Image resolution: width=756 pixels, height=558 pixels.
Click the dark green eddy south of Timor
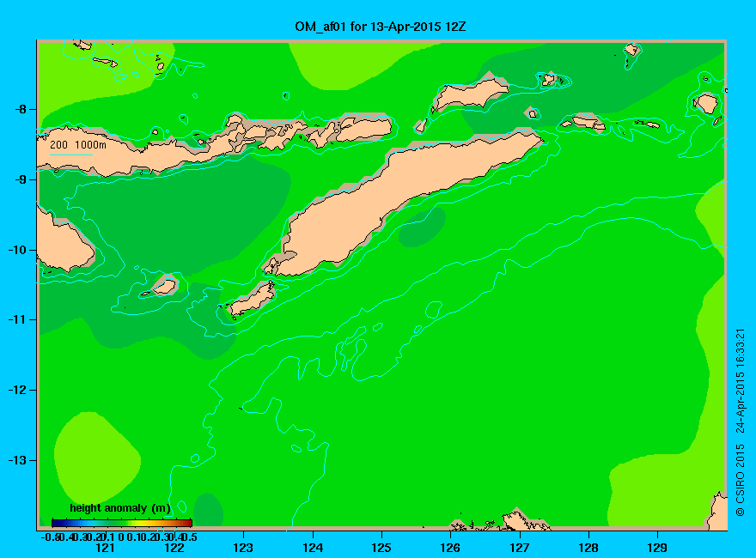coord(423,227)
